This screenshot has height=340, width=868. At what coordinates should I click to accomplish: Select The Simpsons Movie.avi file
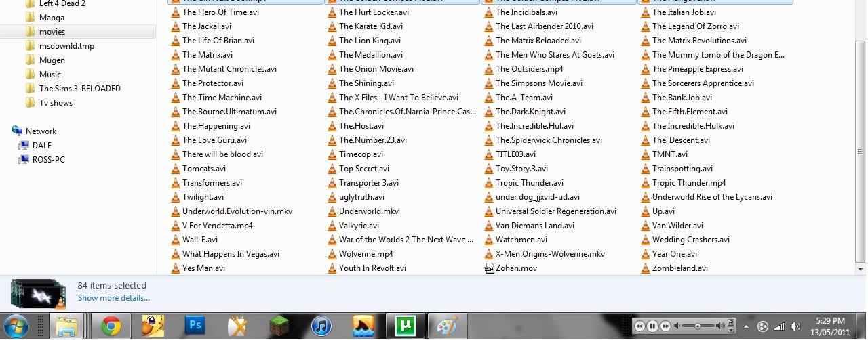click(539, 83)
